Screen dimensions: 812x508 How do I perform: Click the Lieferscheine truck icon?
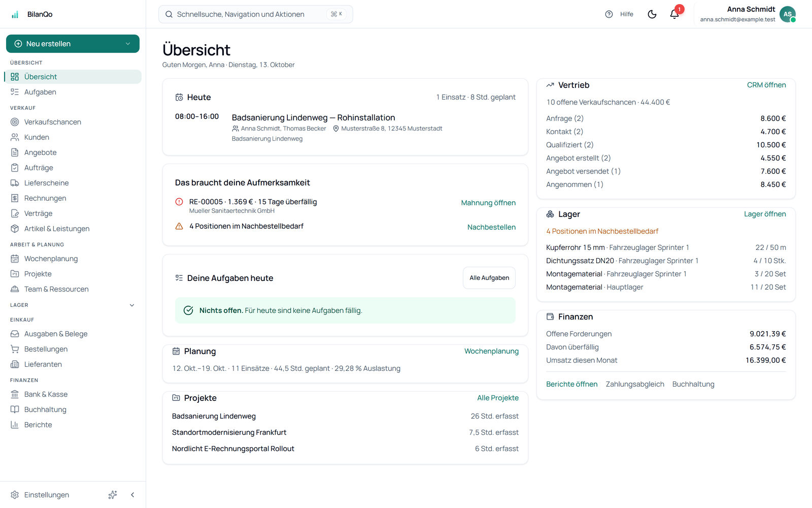15,183
